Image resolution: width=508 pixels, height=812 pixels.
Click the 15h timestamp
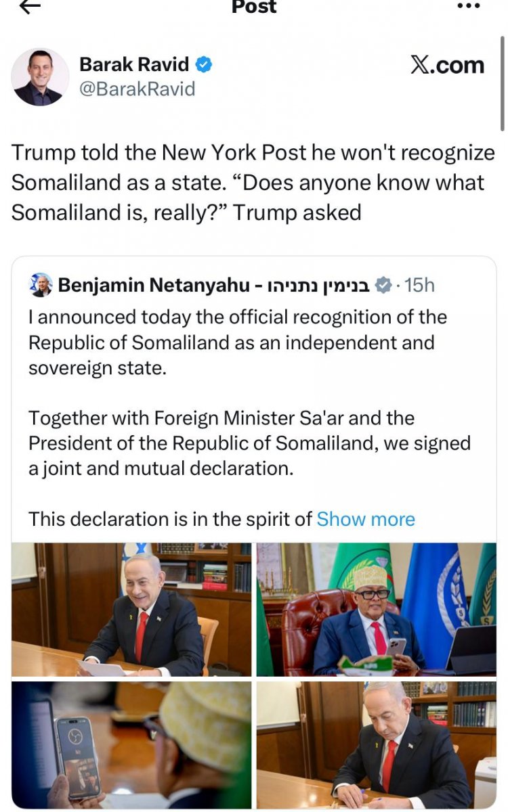(x=419, y=286)
